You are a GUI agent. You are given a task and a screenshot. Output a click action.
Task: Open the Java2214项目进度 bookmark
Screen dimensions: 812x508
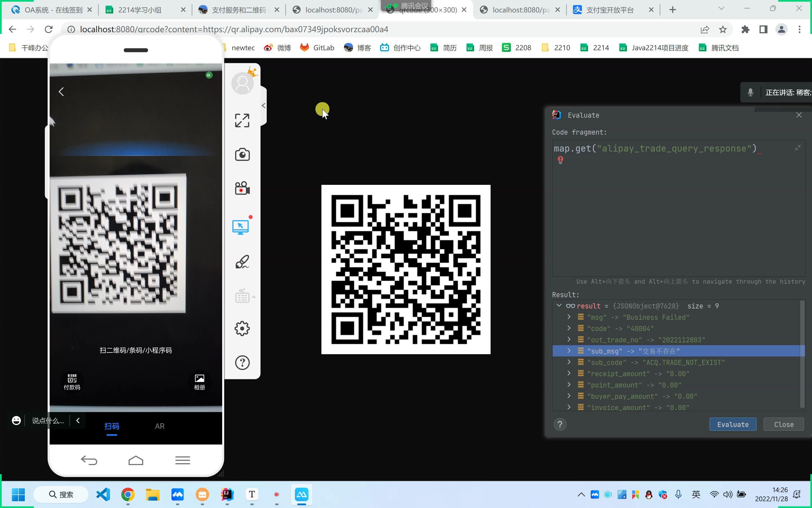[x=654, y=48]
